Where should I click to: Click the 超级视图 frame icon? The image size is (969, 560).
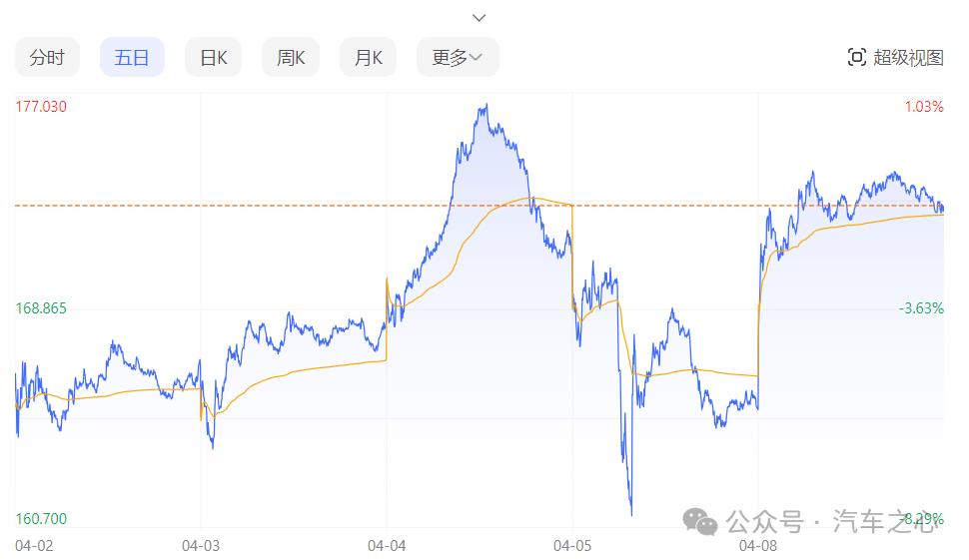coord(856,58)
